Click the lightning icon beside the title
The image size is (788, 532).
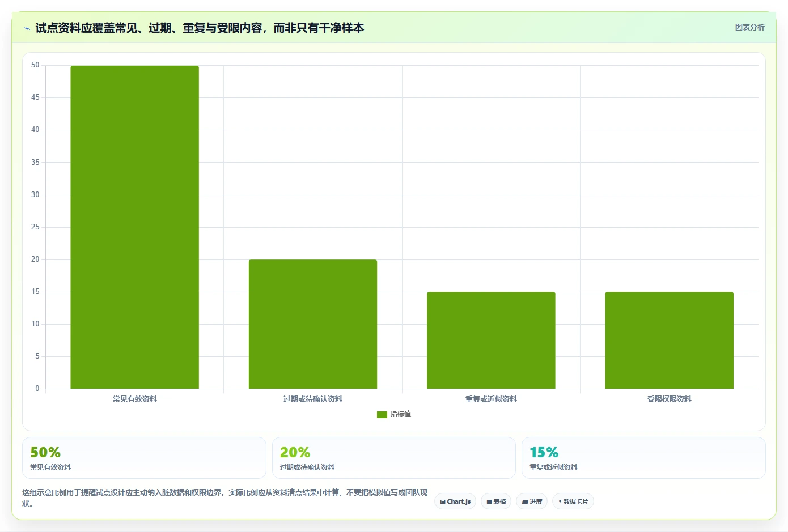pos(27,28)
